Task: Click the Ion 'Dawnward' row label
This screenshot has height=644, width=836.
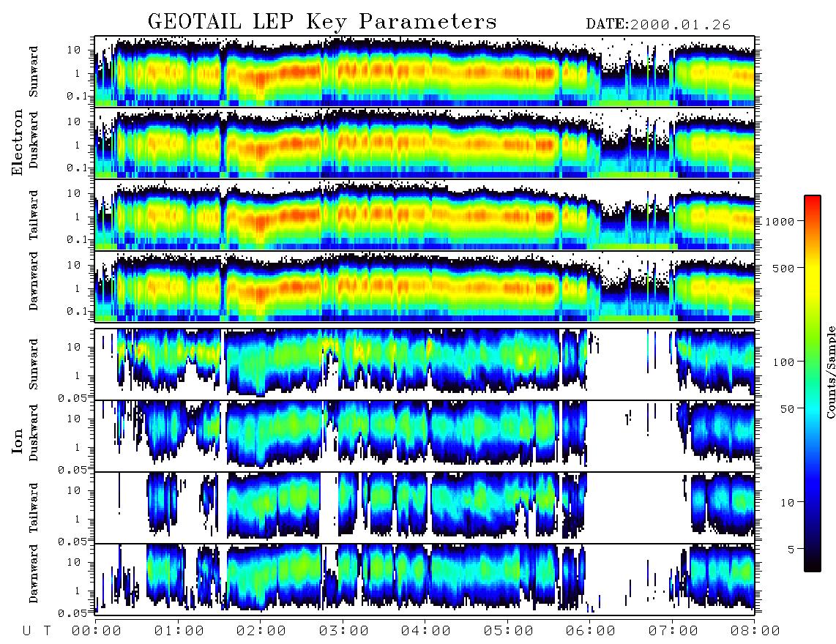Action: tap(34, 574)
